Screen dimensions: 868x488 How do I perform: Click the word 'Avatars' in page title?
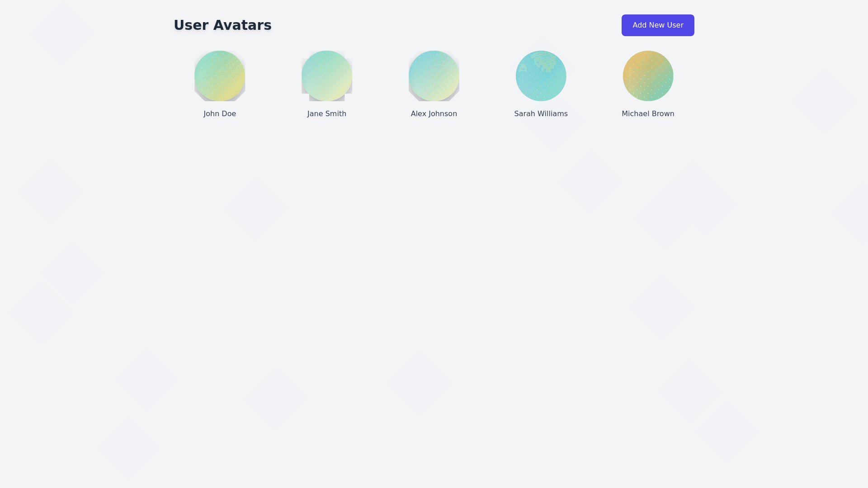tap(242, 25)
